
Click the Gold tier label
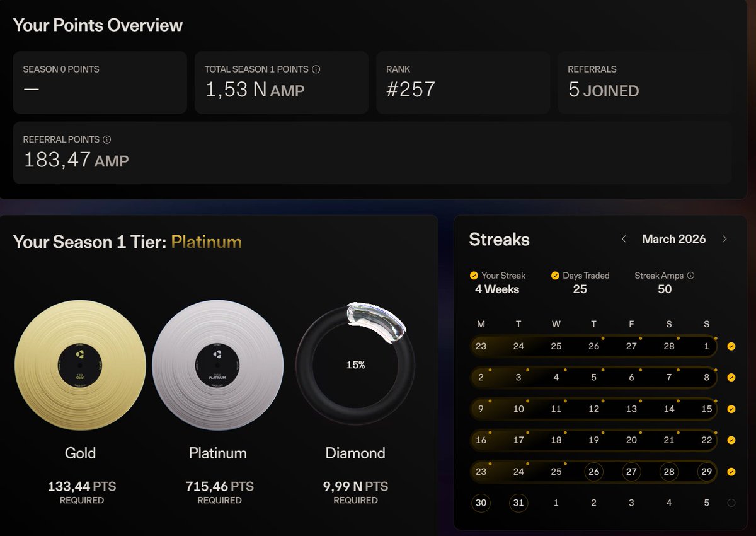coord(81,453)
